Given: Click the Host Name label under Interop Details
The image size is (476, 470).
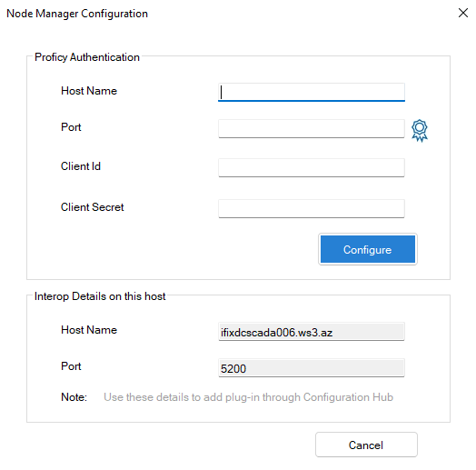Looking at the screenshot, I should pyautogui.click(x=89, y=330).
